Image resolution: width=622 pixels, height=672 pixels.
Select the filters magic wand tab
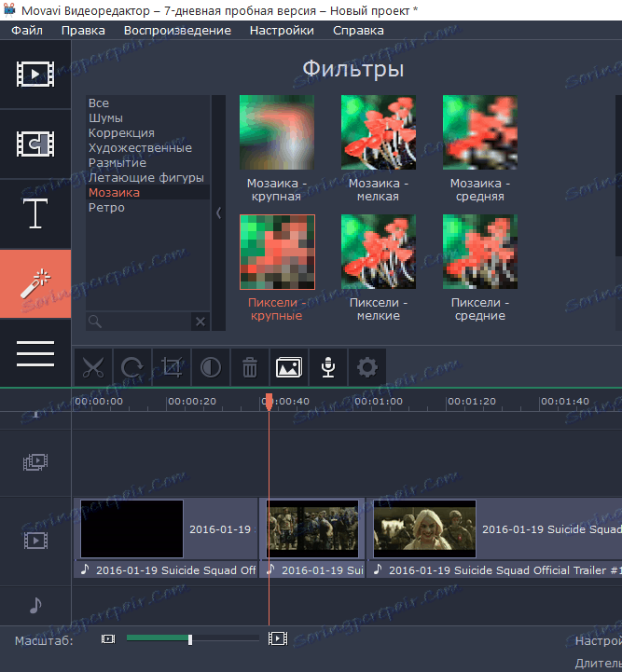click(35, 283)
